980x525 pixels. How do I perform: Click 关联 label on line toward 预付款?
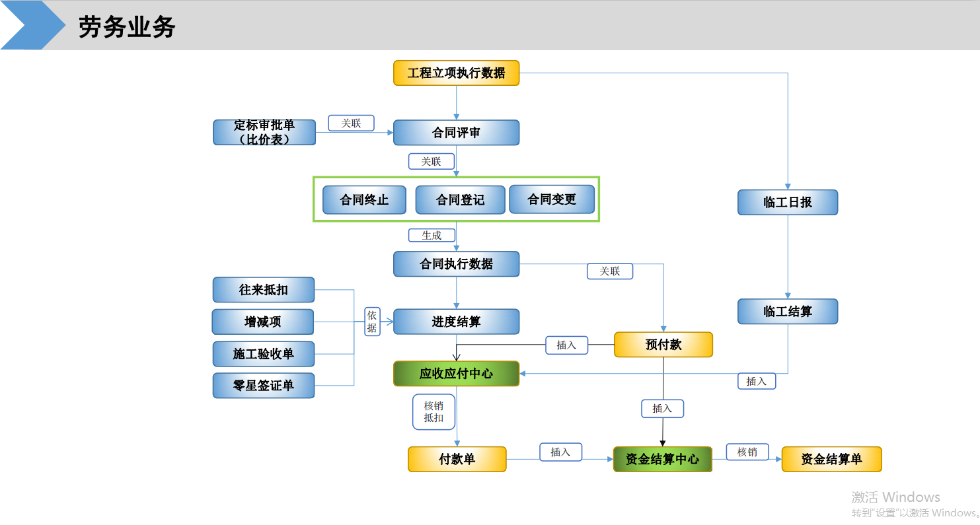click(x=610, y=271)
